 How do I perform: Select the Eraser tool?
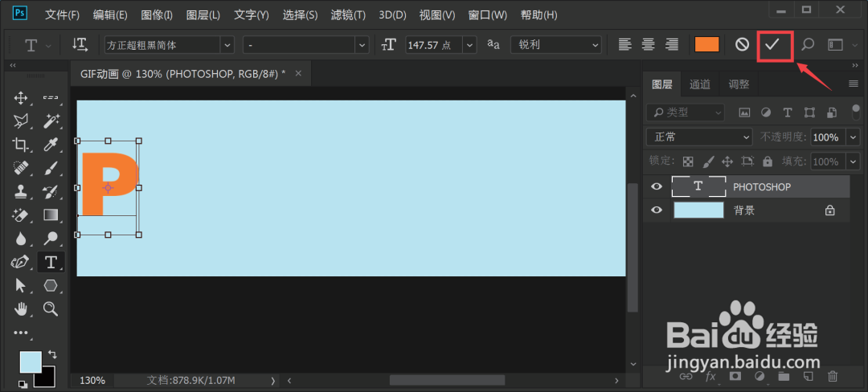click(20, 214)
